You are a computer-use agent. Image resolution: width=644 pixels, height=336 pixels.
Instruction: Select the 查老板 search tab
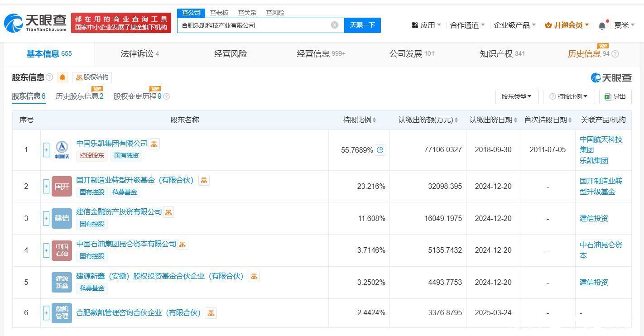(219, 13)
